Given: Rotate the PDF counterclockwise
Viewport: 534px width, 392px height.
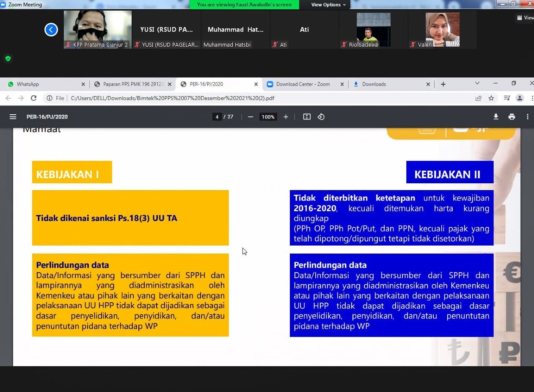Looking at the screenshot, I should pyautogui.click(x=321, y=117).
